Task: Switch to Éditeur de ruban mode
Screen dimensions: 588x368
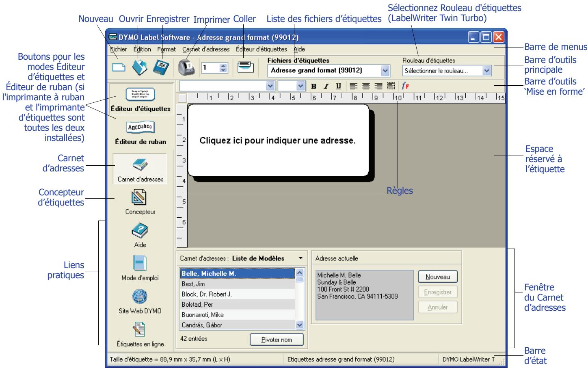Action: click(141, 133)
